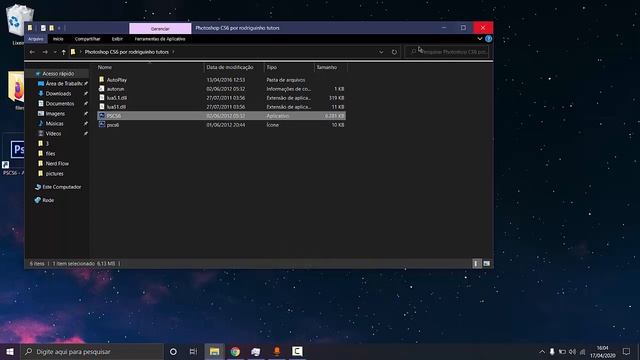Viewport: 640px width, 360px height.
Task: Click the folder icon in the address bar
Action: click(x=73, y=52)
